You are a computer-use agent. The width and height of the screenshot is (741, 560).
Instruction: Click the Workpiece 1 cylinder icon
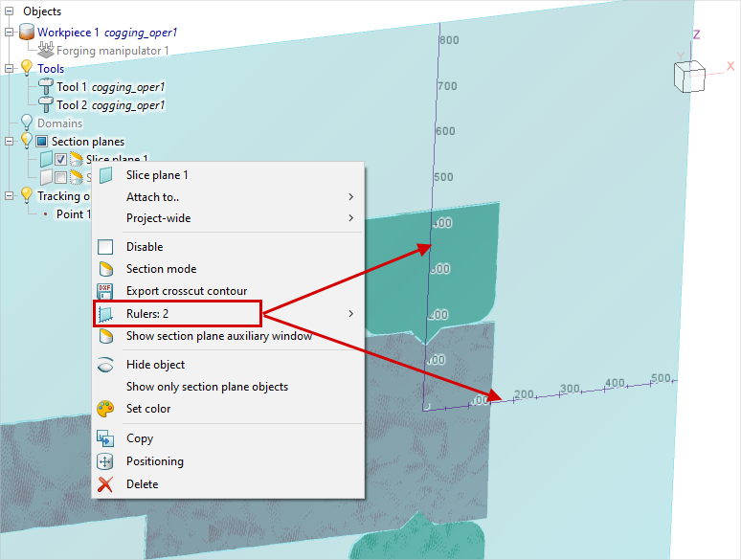[x=26, y=33]
